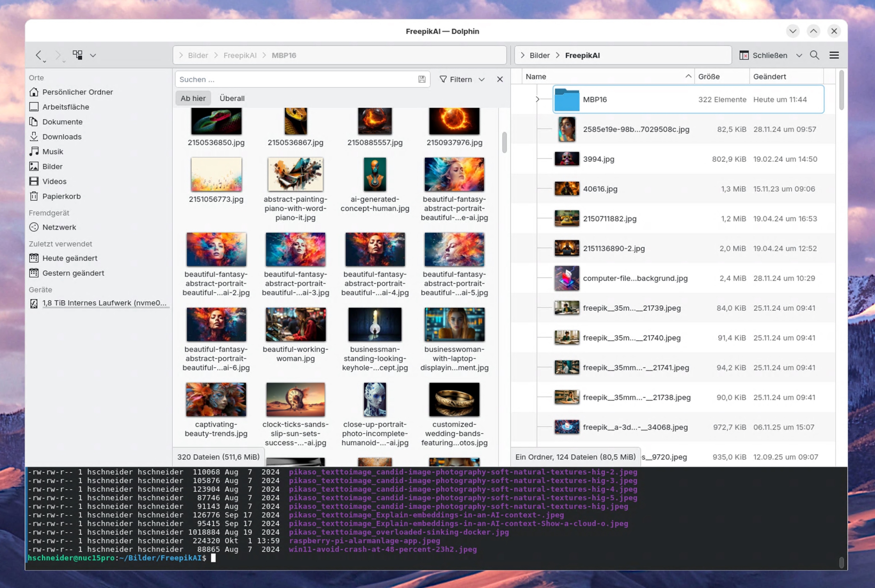The image size is (875, 588).
Task: Open Netzwerk in the sidebar
Action: (59, 227)
